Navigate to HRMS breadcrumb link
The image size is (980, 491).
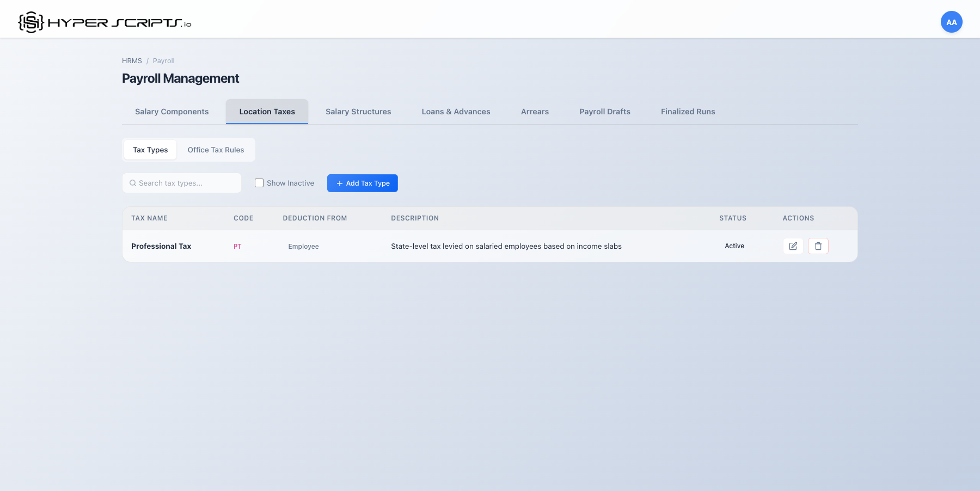click(132, 60)
